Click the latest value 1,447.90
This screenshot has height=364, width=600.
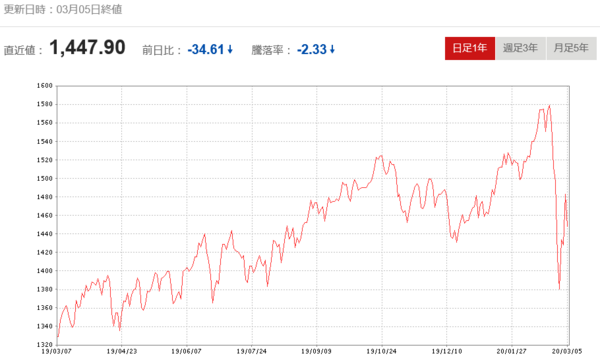87,48
